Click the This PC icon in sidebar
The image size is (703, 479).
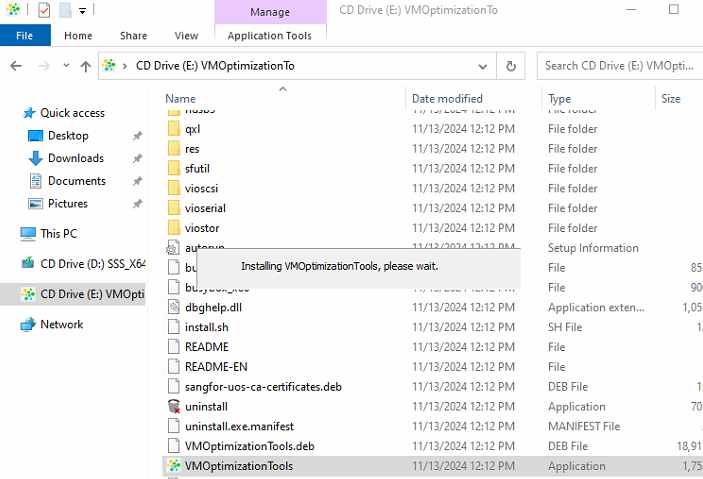click(27, 233)
